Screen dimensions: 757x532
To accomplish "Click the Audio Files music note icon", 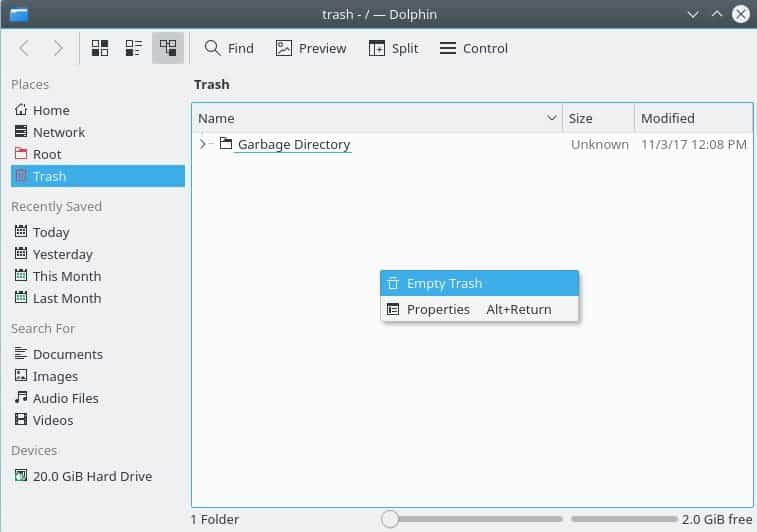I will tap(21, 397).
